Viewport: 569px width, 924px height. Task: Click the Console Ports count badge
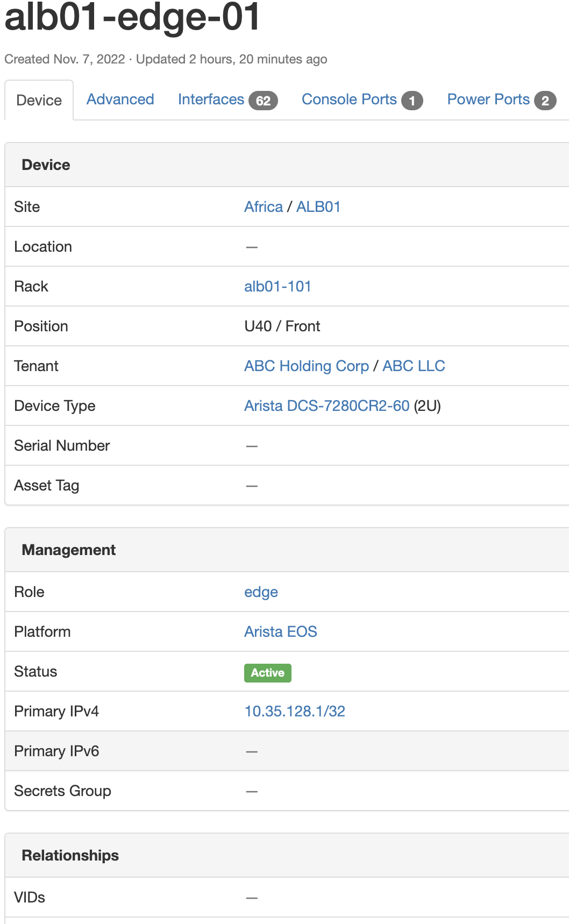(x=412, y=101)
